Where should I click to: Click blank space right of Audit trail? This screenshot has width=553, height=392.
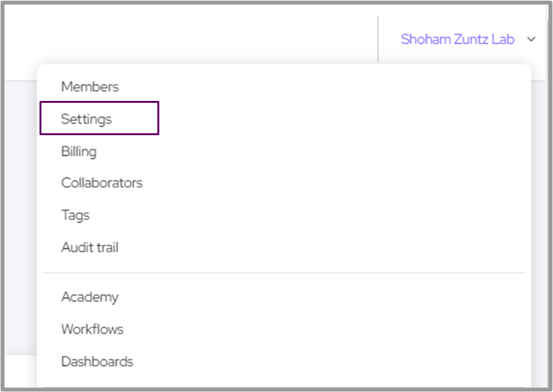[x=324, y=247]
